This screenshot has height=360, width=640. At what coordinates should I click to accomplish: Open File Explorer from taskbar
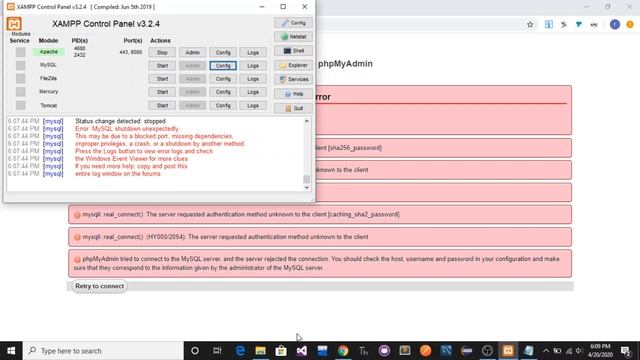tap(260, 351)
